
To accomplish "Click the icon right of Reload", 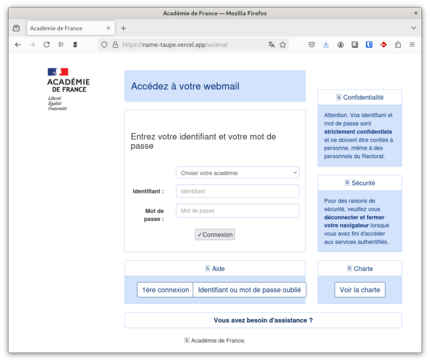I will pyautogui.click(x=61, y=44).
